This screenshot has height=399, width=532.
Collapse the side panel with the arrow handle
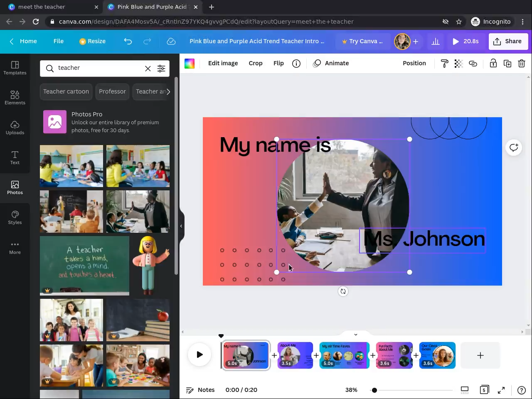click(x=181, y=226)
